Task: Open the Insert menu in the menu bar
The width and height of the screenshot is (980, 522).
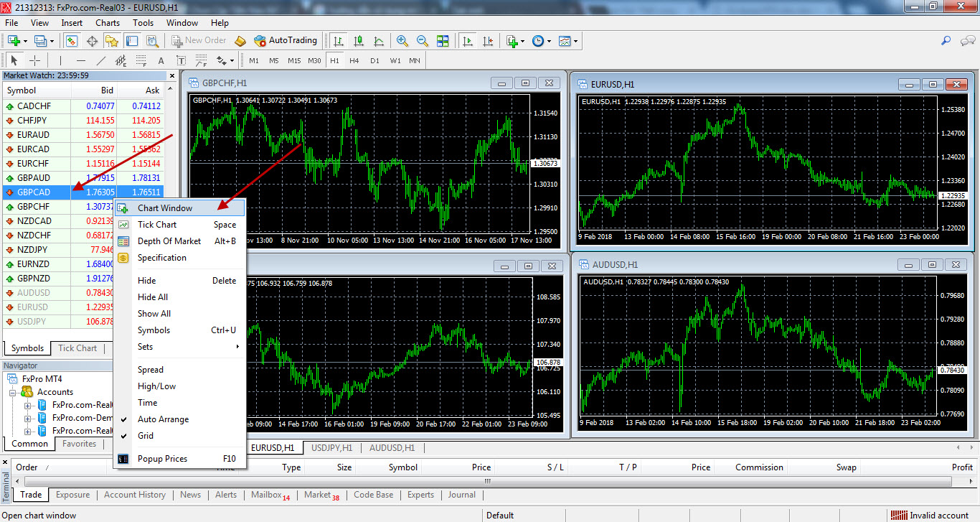Action: (x=72, y=23)
